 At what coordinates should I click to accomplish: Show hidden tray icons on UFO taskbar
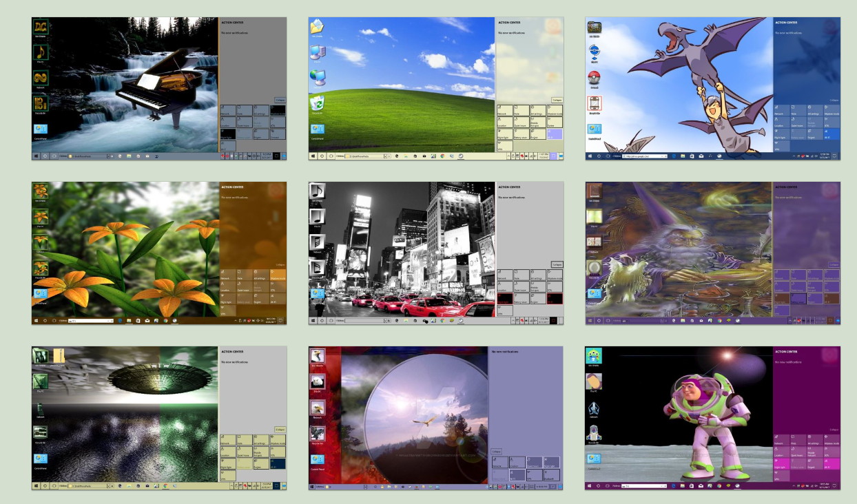231,486
